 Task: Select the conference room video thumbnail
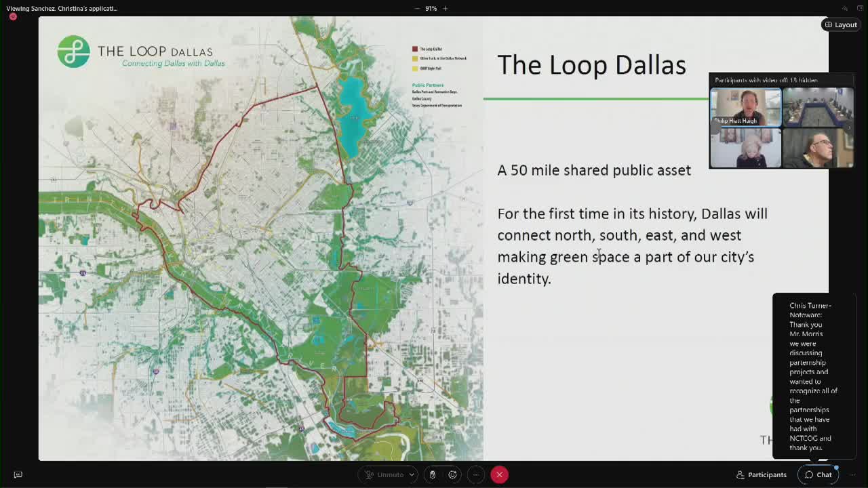tap(818, 107)
